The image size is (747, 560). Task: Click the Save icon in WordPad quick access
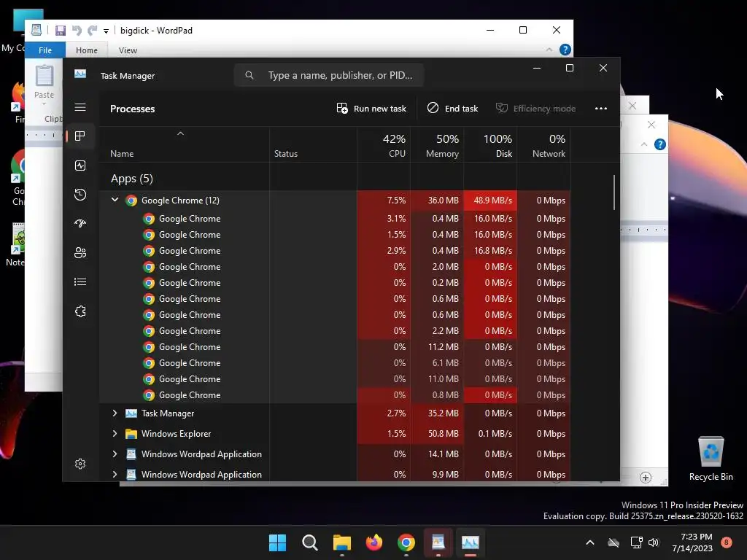pyautogui.click(x=60, y=31)
